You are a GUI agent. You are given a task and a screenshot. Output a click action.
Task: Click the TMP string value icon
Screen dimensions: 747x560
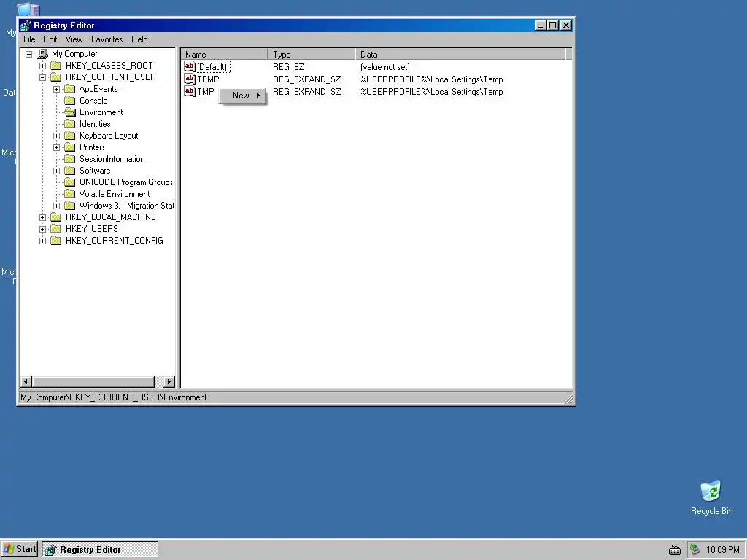point(190,91)
